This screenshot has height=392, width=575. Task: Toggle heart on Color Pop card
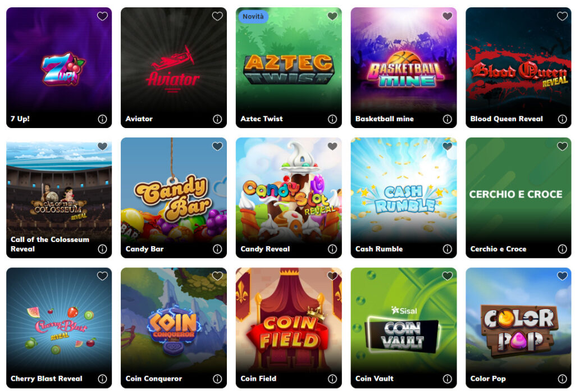(562, 276)
